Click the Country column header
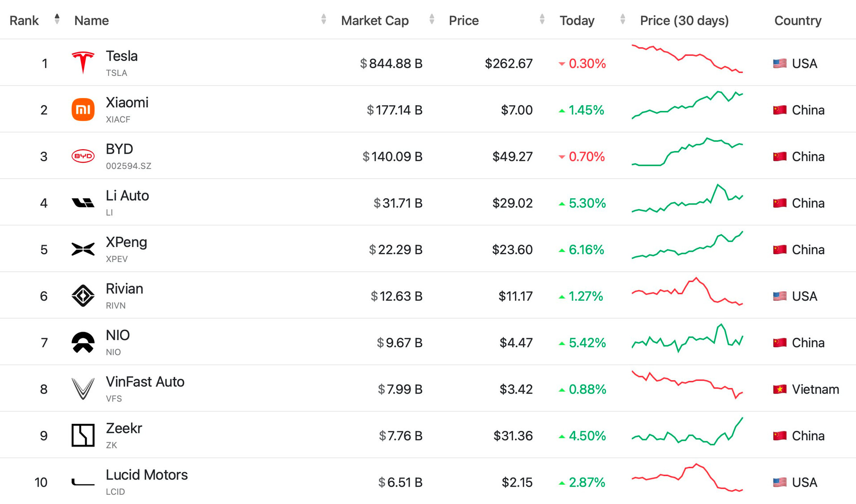The height and width of the screenshot is (504, 856). (798, 20)
